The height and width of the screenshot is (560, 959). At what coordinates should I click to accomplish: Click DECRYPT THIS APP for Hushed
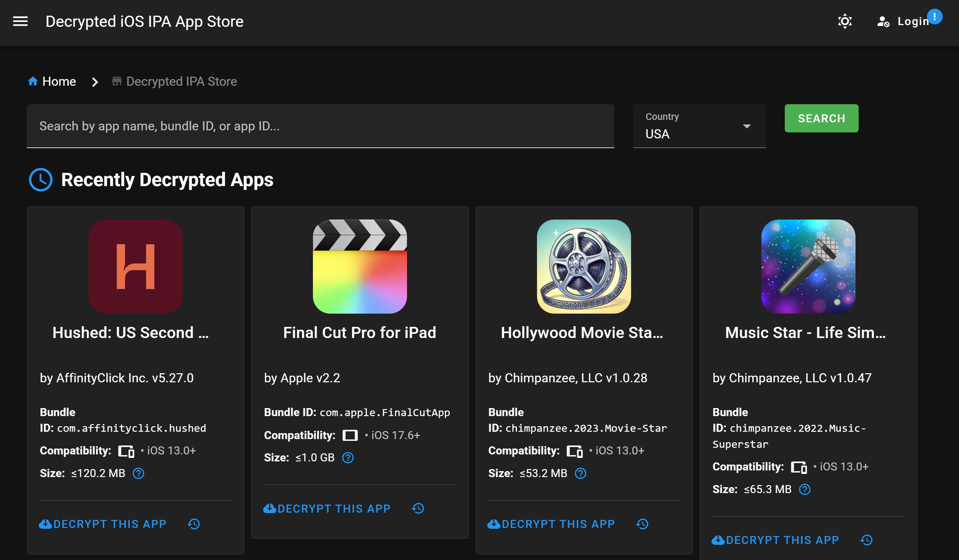(x=103, y=524)
